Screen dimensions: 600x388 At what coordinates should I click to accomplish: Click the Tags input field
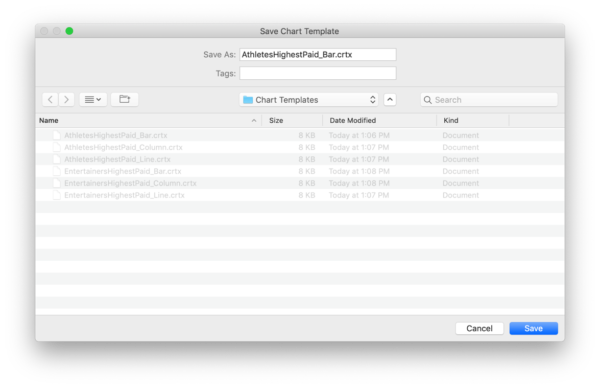318,73
